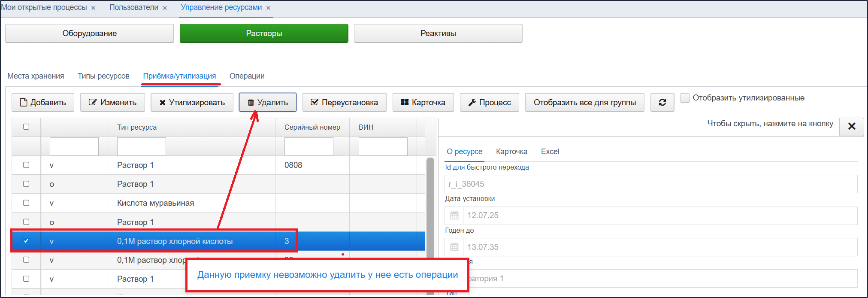
Task: Toggle the select-all checkbox in table header
Action: pyautogui.click(x=26, y=127)
